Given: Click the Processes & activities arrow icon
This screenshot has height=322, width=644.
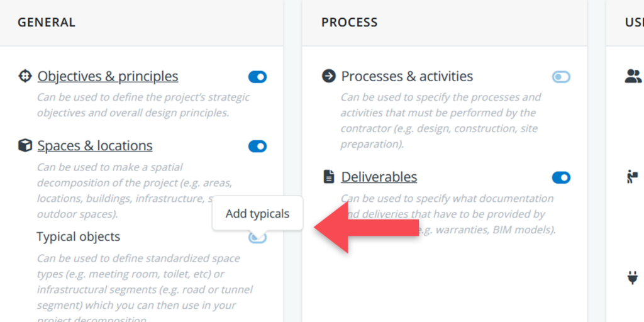Looking at the screenshot, I should (328, 77).
